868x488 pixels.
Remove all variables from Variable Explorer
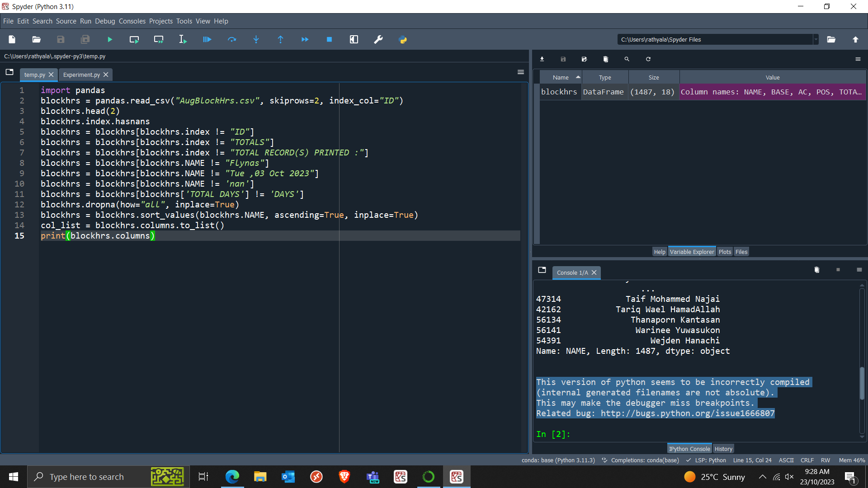pos(606,59)
